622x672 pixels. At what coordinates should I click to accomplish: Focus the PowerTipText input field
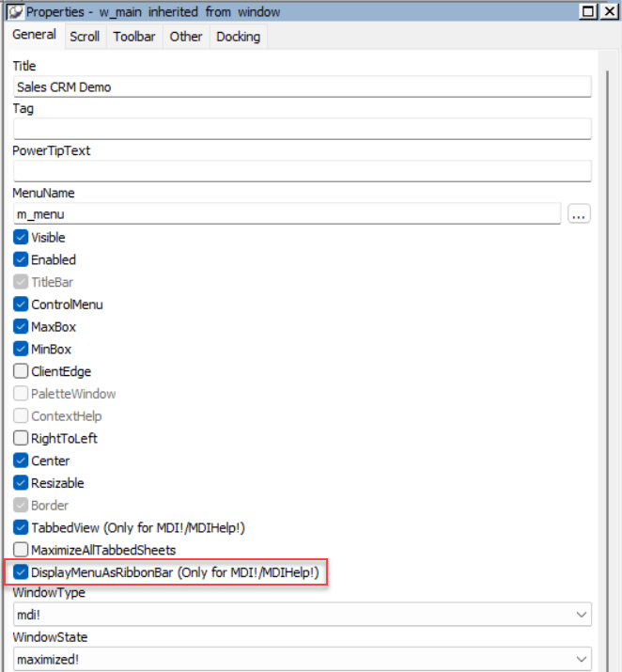302,171
